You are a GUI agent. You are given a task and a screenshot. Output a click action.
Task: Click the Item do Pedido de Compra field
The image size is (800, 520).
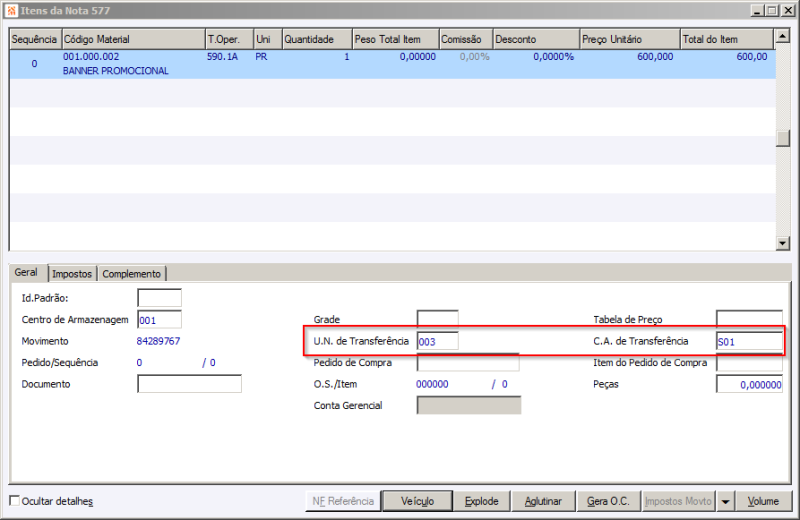pyautogui.click(x=749, y=362)
